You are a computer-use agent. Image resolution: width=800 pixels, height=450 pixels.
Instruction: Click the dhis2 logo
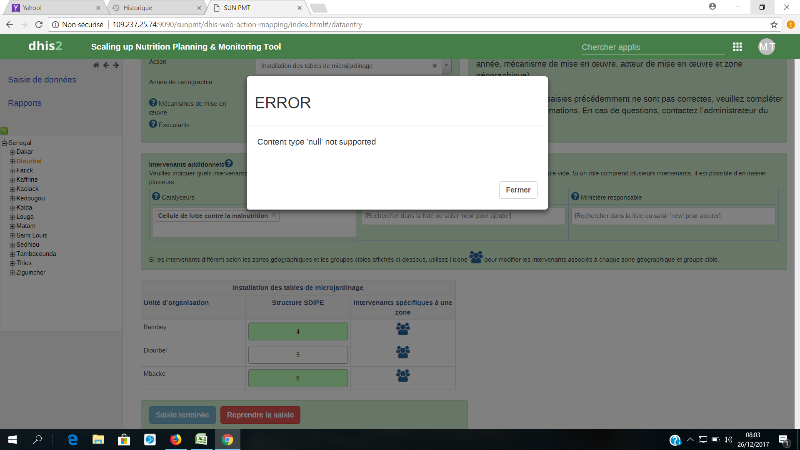point(46,47)
